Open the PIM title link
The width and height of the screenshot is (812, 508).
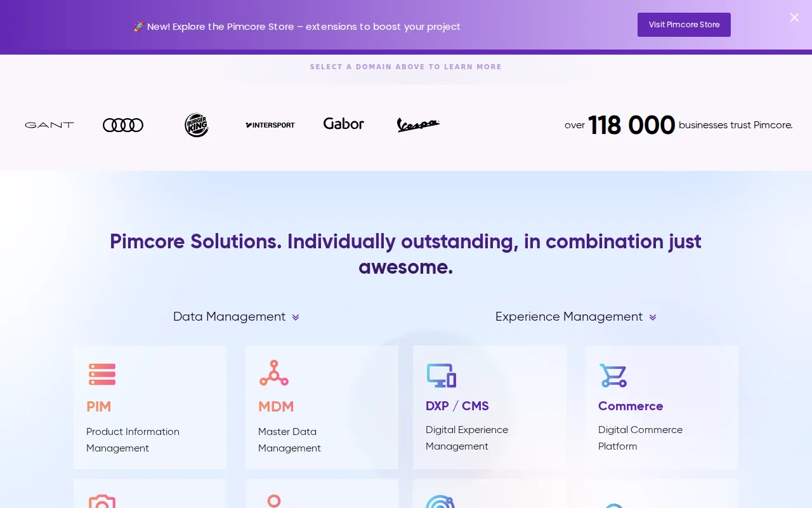pos(99,406)
